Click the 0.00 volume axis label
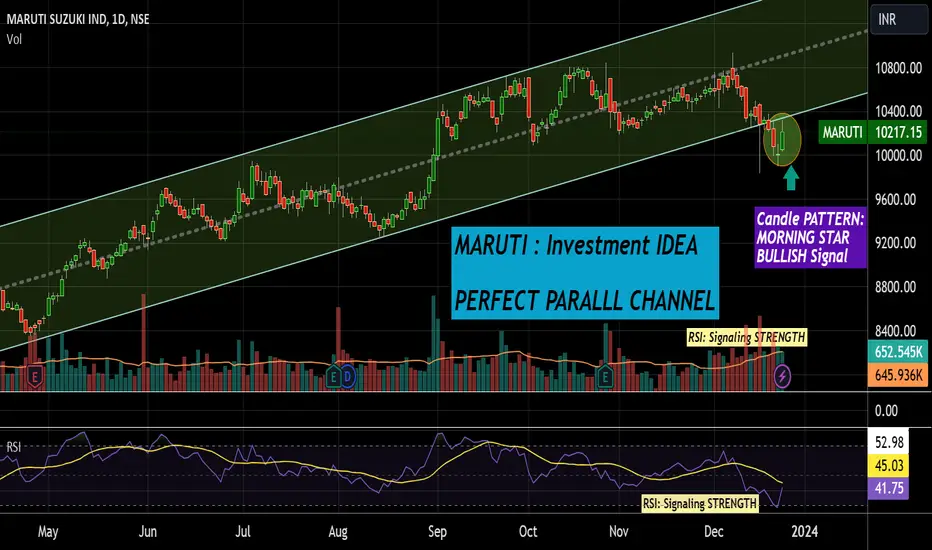The height and width of the screenshot is (550, 932). [886, 411]
